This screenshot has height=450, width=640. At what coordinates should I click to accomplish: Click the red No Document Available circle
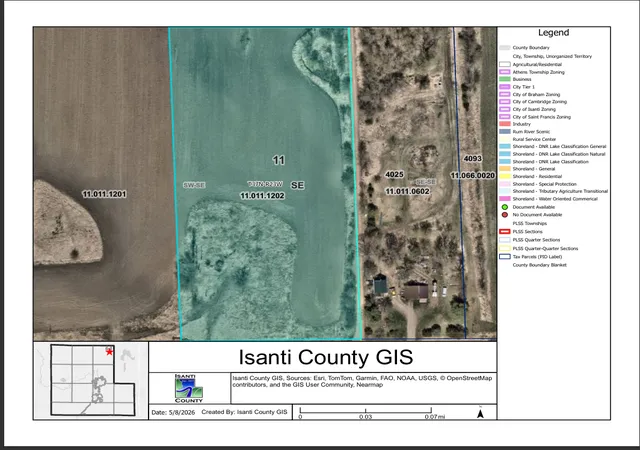pyautogui.click(x=505, y=214)
